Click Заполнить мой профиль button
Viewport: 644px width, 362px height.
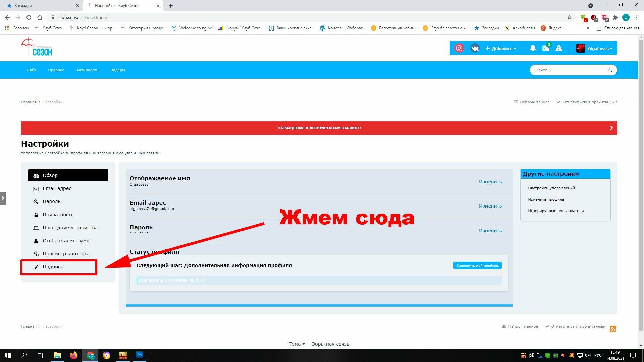[x=477, y=265]
